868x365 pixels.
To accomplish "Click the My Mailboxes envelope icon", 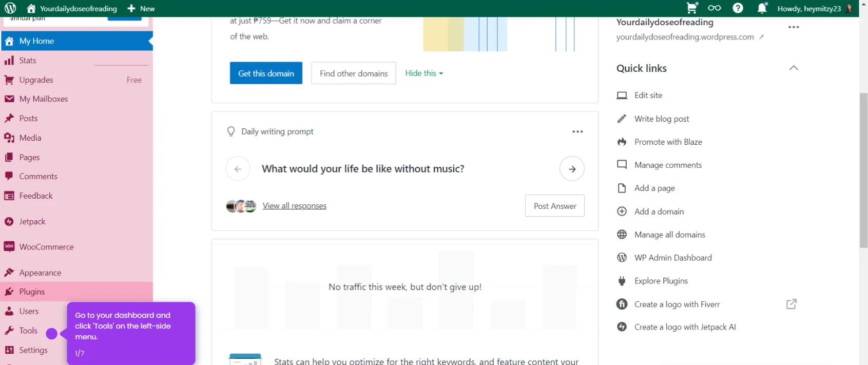I will coord(9,99).
